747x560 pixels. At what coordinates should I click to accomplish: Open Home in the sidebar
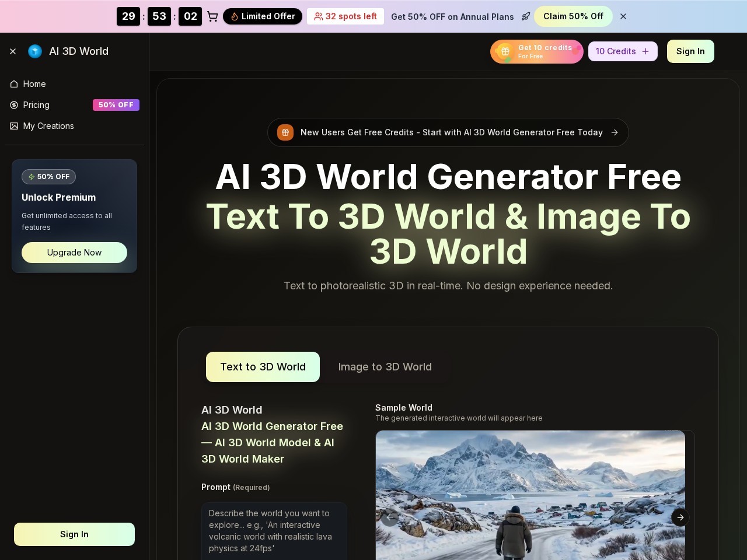tap(74, 84)
